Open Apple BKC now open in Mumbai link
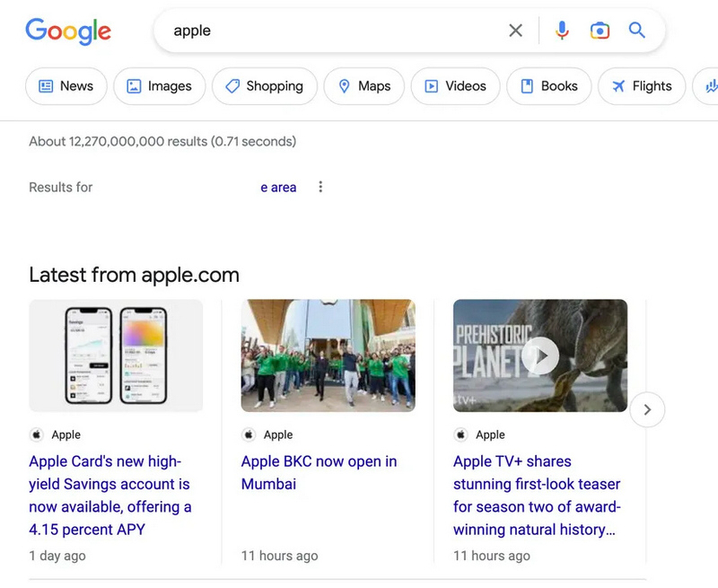 coord(319,472)
